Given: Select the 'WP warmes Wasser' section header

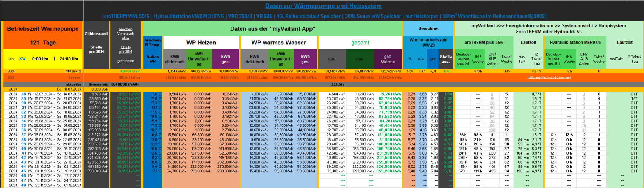Looking at the screenshot, I should point(279,43).
